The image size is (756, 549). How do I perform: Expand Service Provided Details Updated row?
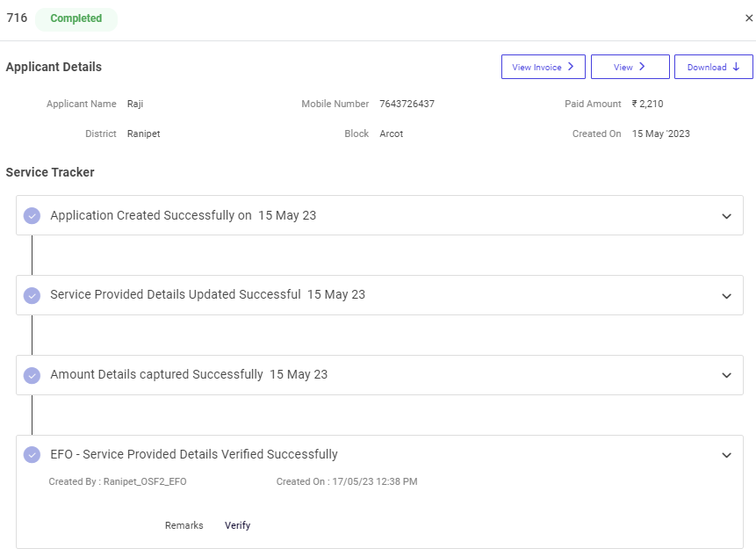[726, 296]
